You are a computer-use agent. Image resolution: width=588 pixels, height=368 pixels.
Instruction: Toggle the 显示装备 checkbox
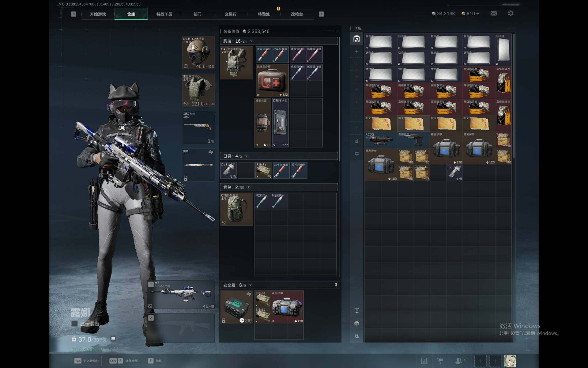74,324
